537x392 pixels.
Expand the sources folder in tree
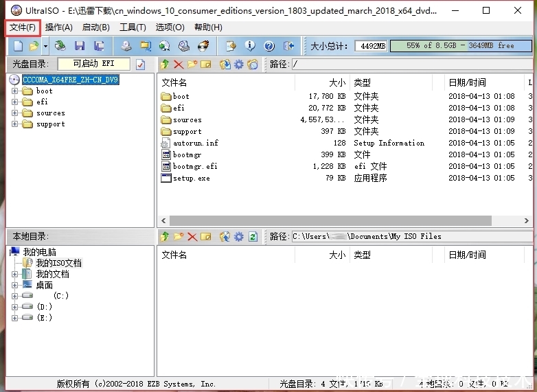pyautogui.click(x=14, y=113)
